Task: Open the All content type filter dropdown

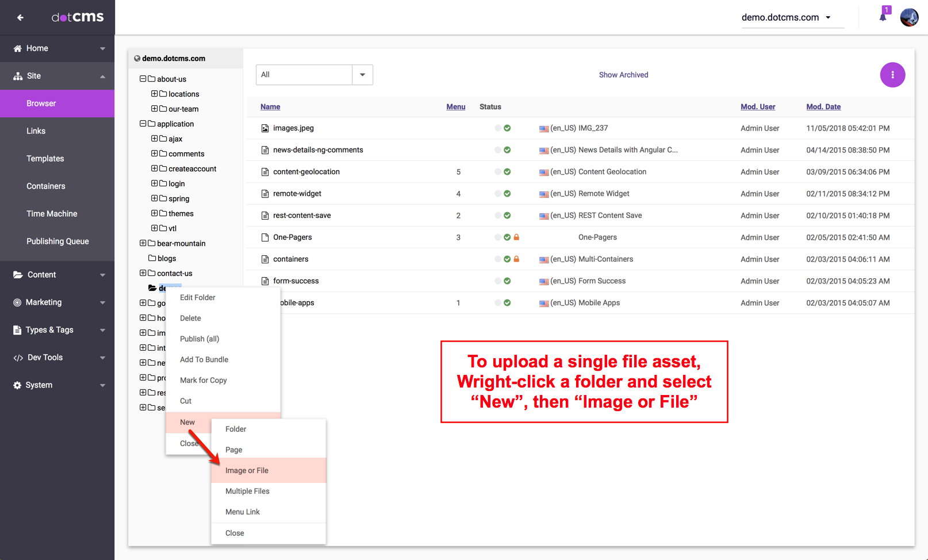Action: pyautogui.click(x=362, y=75)
